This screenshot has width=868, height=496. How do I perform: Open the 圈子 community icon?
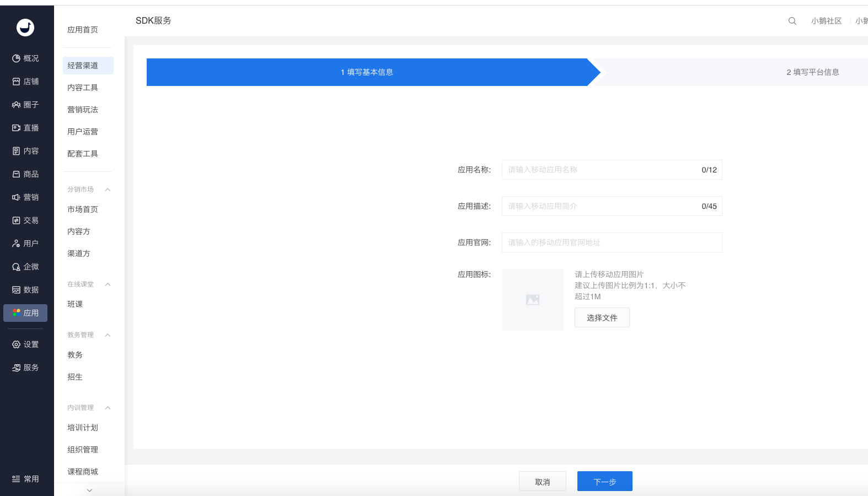pyautogui.click(x=17, y=105)
